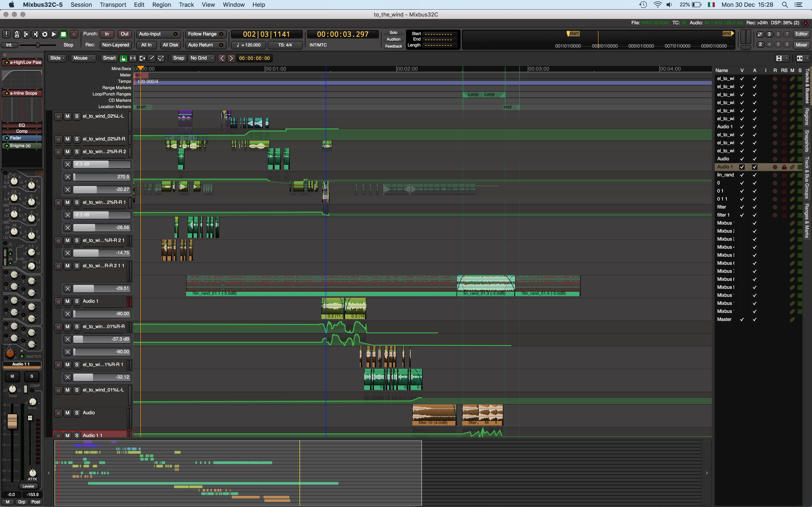Mute the el_to_wind_02%L-L track
812x507 pixels.
click(x=67, y=116)
